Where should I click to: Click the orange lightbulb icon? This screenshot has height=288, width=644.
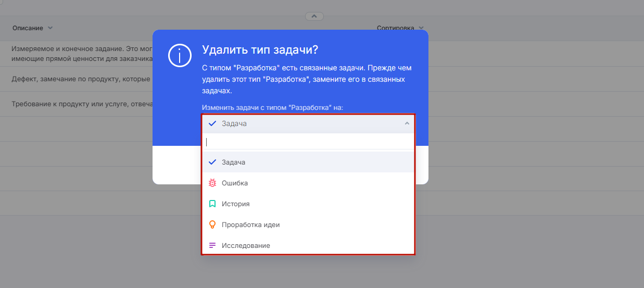point(212,225)
